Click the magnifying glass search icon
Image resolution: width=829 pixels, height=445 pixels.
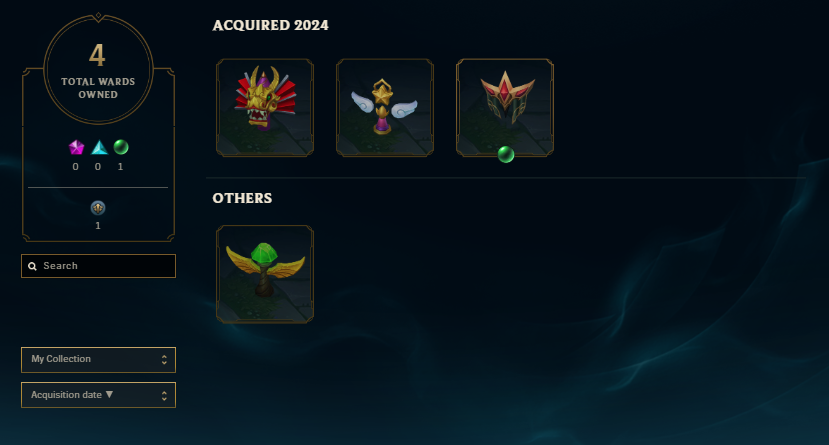pos(32,266)
